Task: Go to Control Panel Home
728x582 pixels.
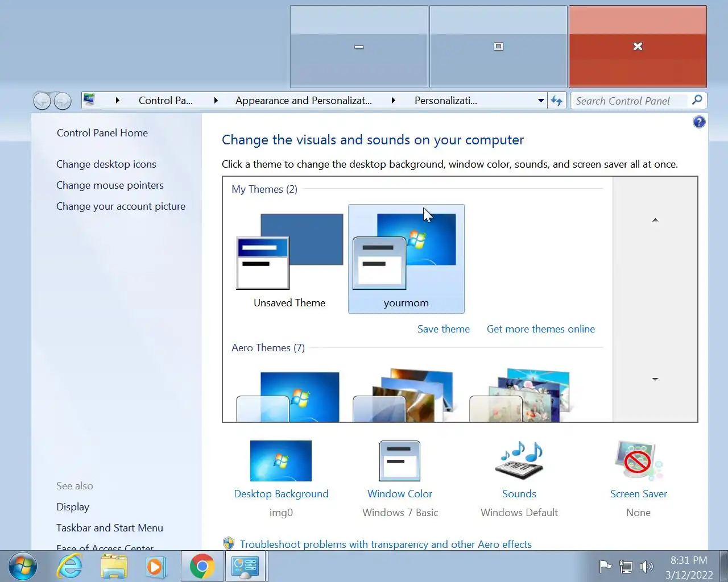Action: [x=102, y=133]
